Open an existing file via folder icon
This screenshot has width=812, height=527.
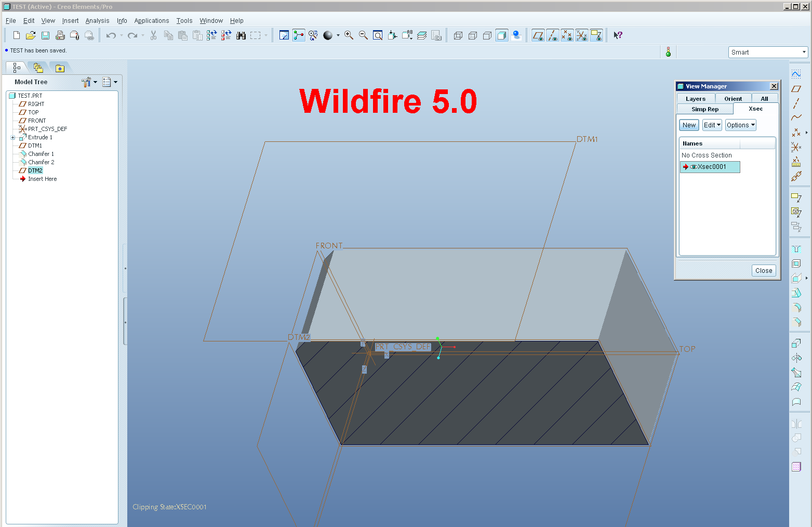[31, 35]
